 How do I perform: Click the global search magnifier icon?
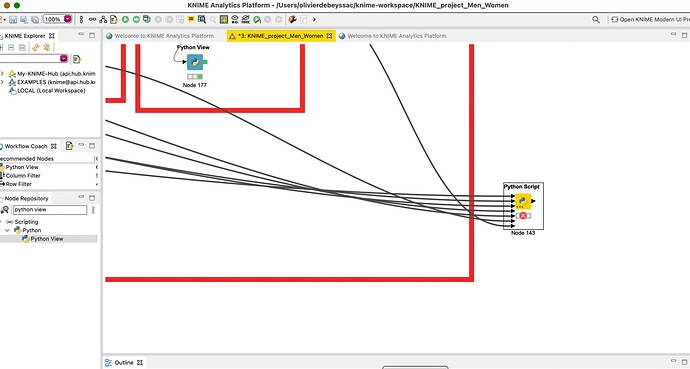596,19
